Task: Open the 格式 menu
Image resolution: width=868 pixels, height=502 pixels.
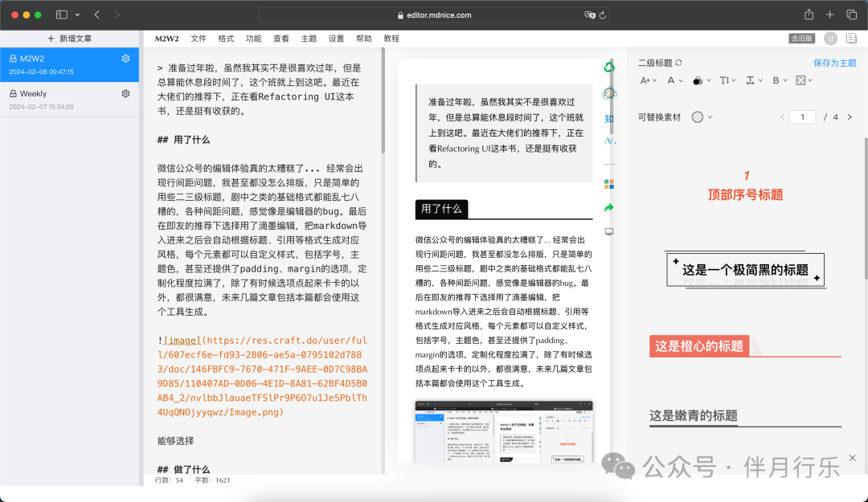Action: (x=226, y=39)
